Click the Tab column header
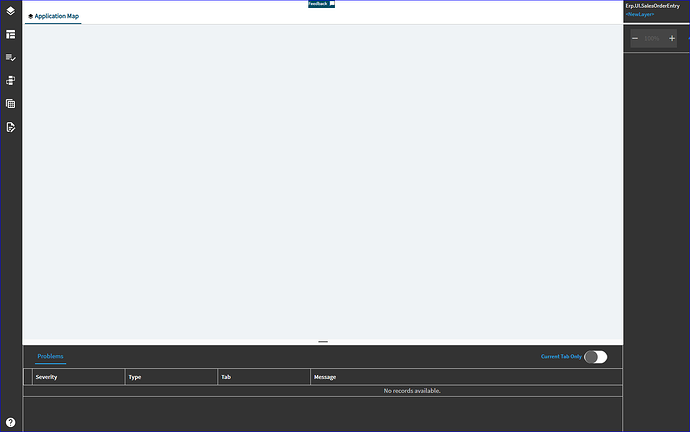The image size is (690, 432). tap(264, 377)
